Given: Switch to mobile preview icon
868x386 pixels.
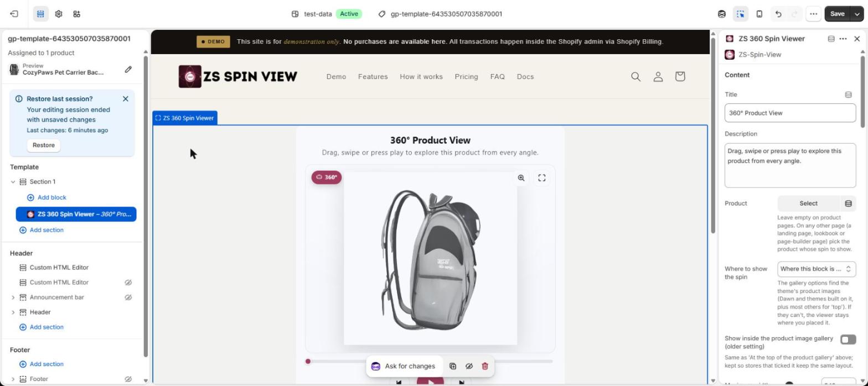Looking at the screenshot, I should point(759,14).
